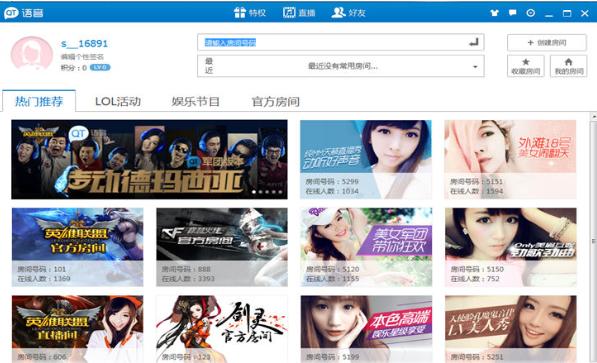This screenshot has height=363, width=597.
Task: Switch to the LOL活动 tab
Action: coord(118,102)
